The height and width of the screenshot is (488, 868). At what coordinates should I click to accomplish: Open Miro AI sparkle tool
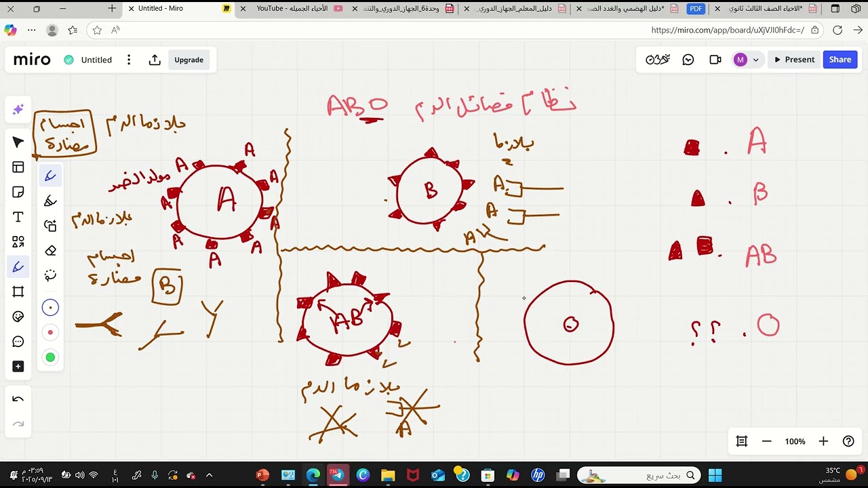coord(18,109)
